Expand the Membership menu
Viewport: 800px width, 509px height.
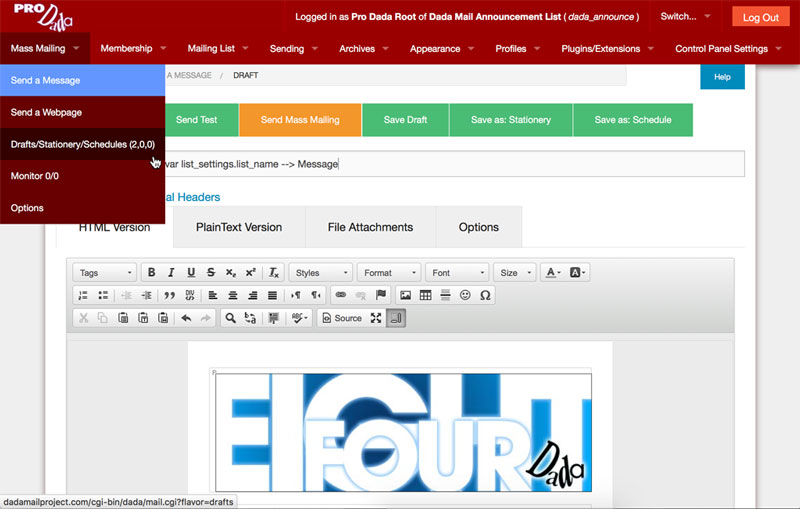(x=133, y=48)
